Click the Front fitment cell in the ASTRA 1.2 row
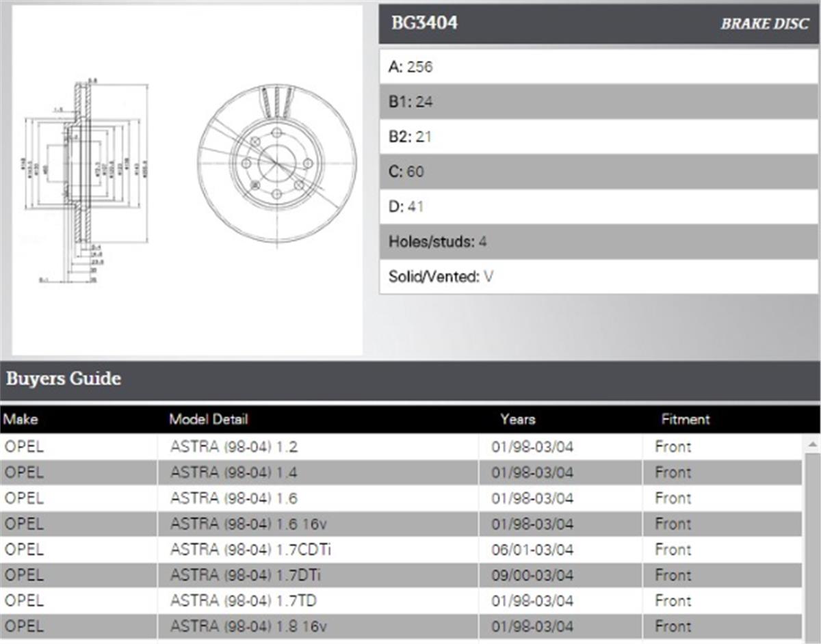This screenshot has width=821, height=644. [722, 446]
